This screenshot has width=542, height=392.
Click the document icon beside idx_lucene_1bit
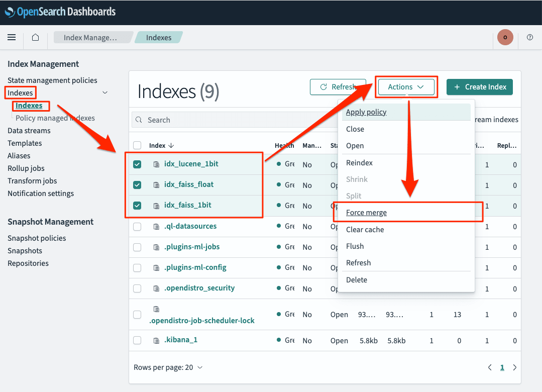pos(156,164)
